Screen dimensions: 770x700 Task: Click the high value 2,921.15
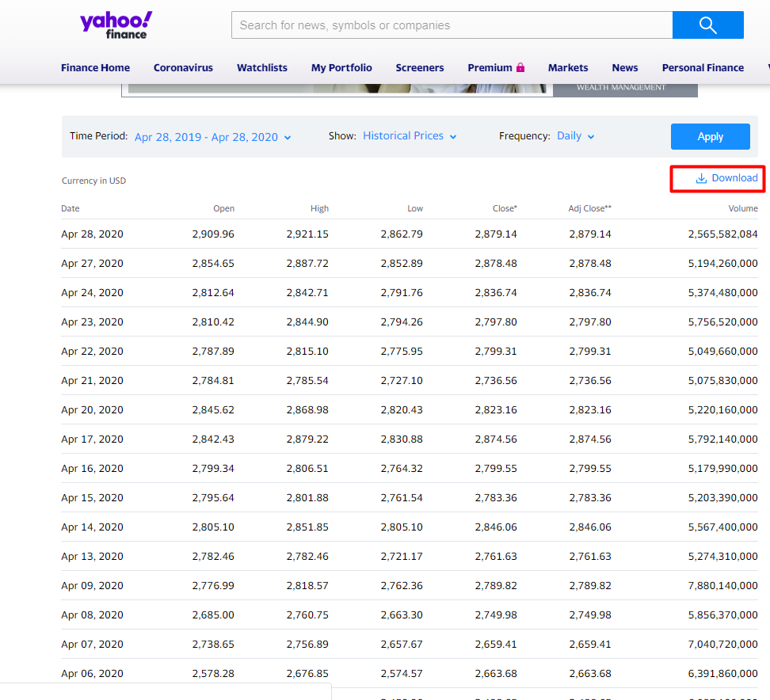pos(307,234)
